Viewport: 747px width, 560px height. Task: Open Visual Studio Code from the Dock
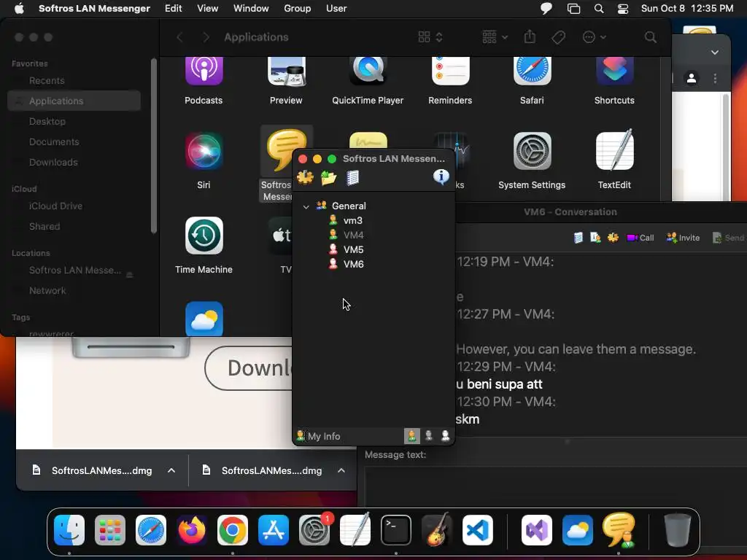[477, 530]
